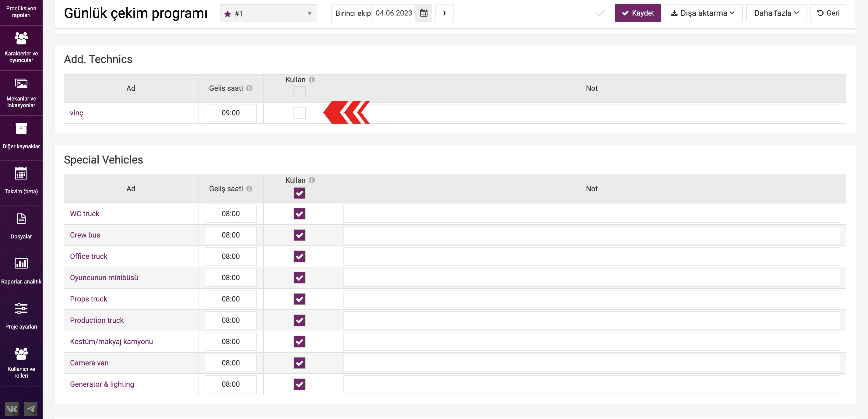
Task: Open the Office truck link
Action: [x=89, y=256]
